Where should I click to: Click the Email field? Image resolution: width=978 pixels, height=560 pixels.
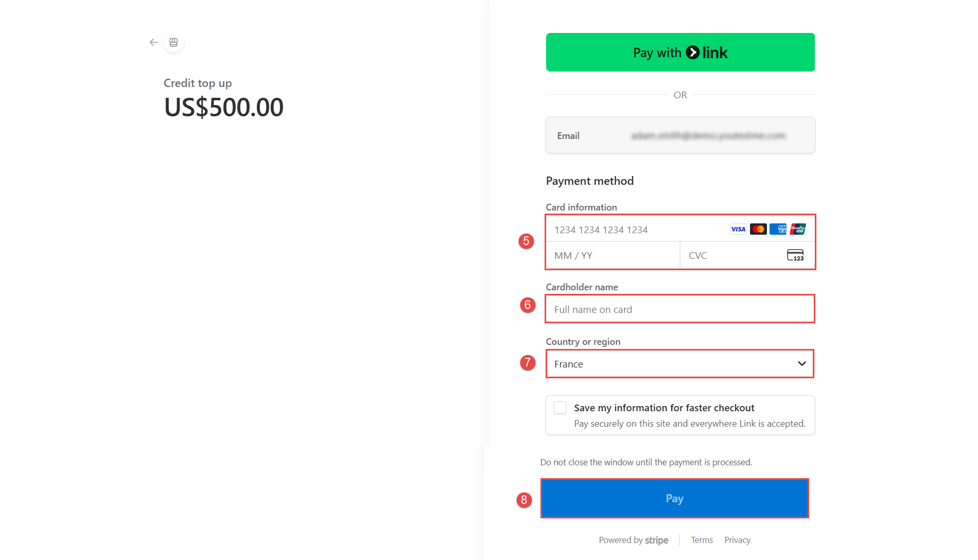pyautogui.click(x=679, y=135)
